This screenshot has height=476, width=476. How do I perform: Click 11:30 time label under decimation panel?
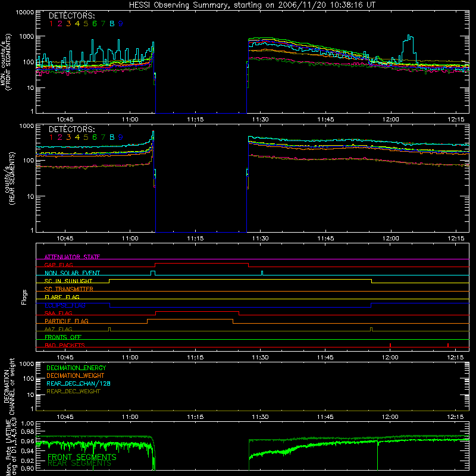[260, 417]
